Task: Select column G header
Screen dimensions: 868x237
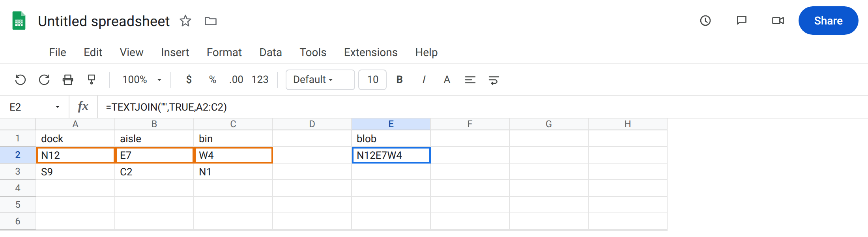Action: 549,124
